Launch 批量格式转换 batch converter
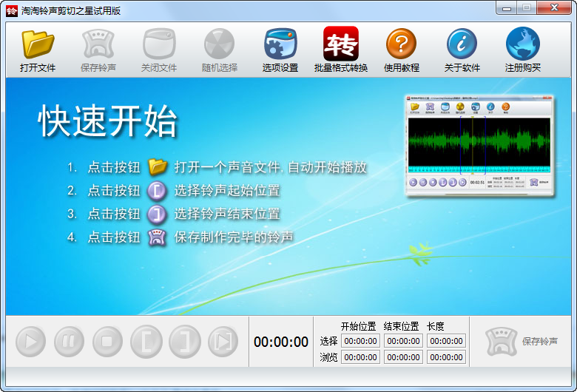This screenshot has height=392, width=577. coord(341,50)
